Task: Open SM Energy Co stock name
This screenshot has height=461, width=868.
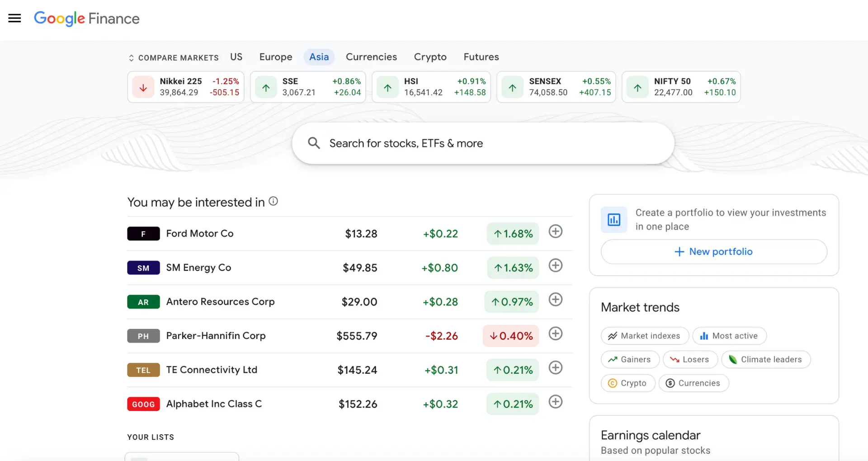Action: (198, 268)
